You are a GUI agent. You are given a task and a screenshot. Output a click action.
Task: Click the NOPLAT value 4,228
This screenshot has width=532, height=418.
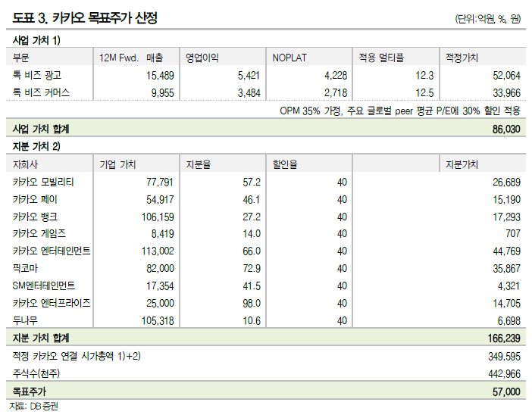pyautogui.click(x=336, y=75)
